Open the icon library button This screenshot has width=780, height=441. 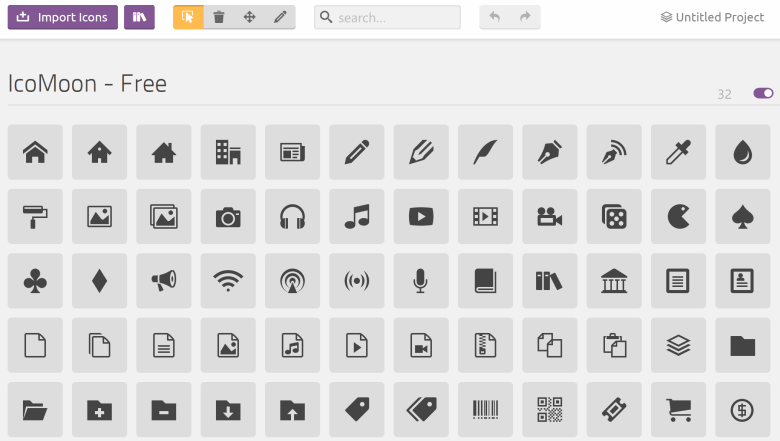pyautogui.click(x=139, y=17)
